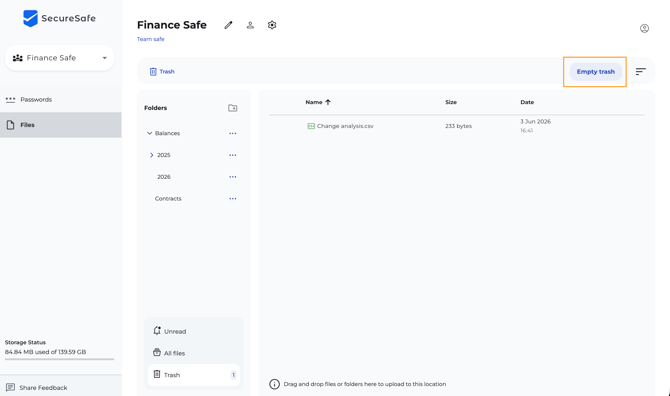Click the Files document icon
Screen dimensions: 670x396
[10, 125]
